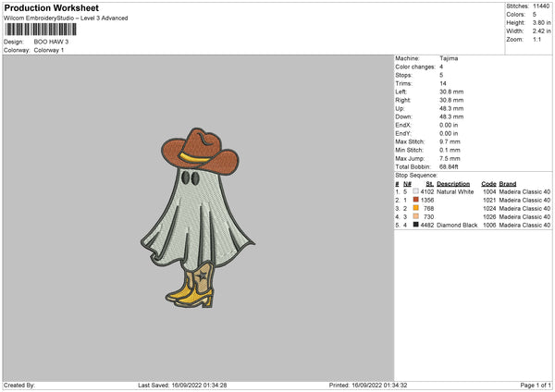Click the Brand column header

pos(508,183)
